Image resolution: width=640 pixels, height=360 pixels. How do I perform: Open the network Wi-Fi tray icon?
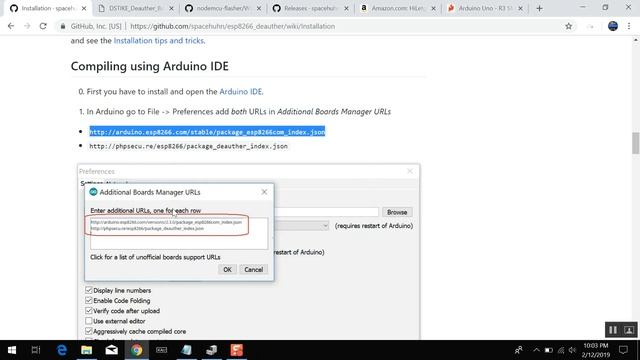[x=561, y=350]
